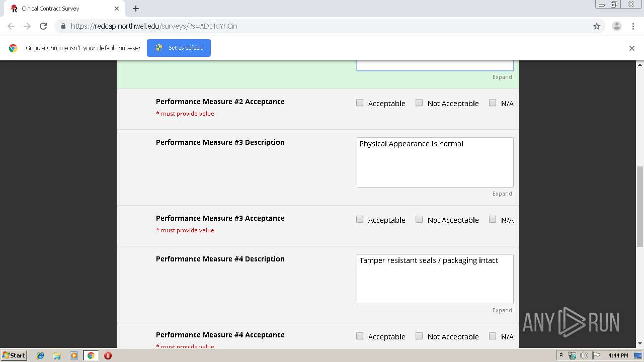Click the volume speaker tray icon

pos(584,355)
